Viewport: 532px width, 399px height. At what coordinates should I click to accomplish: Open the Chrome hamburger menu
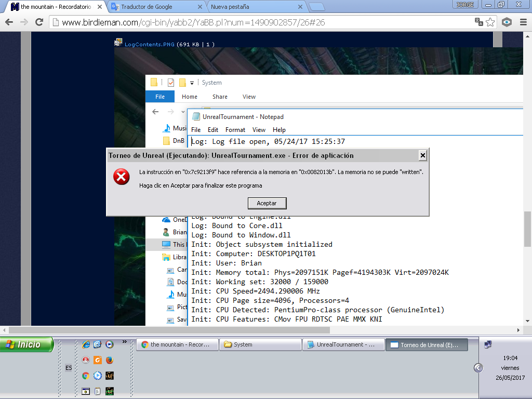pos(523,22)
